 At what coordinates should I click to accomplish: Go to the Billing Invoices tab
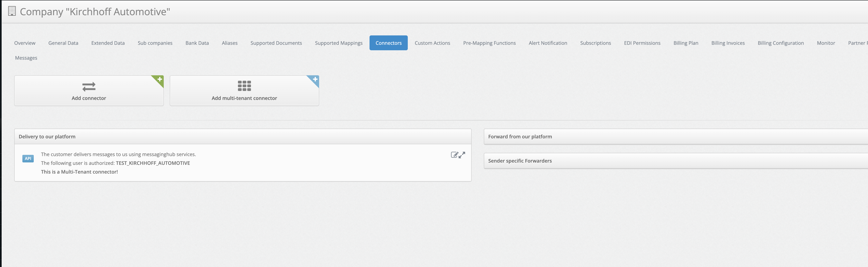coord(728,43)
